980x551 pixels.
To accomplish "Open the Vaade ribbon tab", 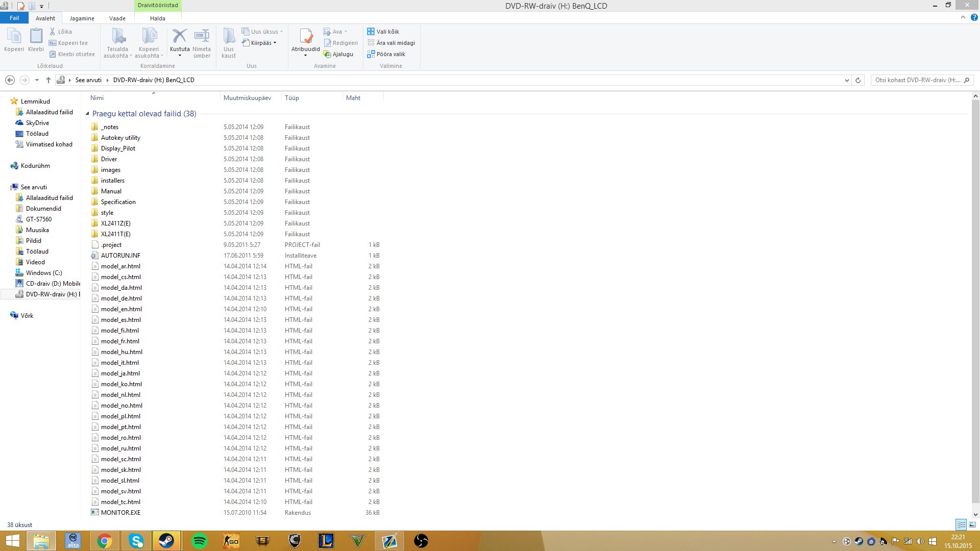I will click(117, 18).
